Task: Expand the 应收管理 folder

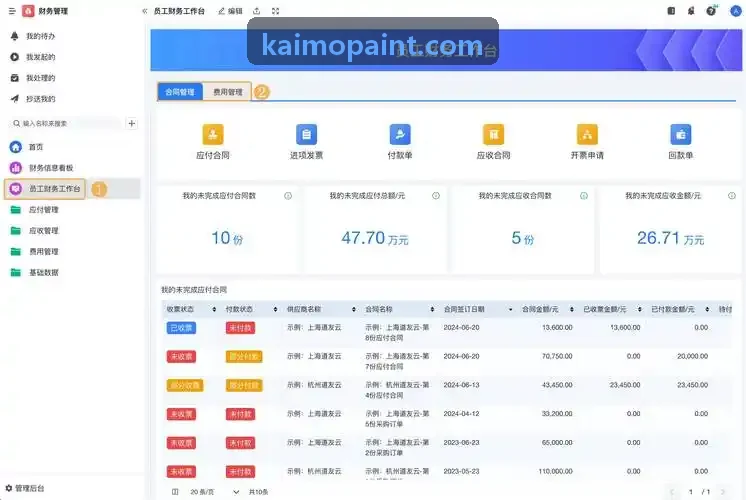Action: [x=43, y=231]
